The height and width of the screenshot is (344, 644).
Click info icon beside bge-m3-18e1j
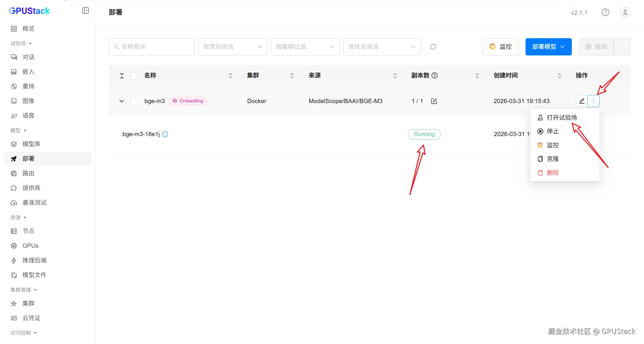pos(165,134)
